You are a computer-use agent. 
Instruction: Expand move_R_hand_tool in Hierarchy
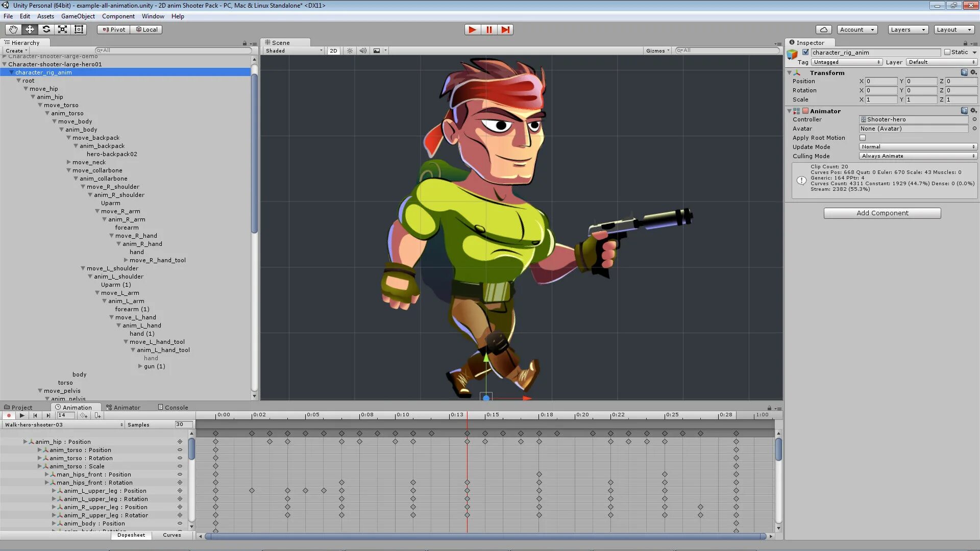point(126,260)
